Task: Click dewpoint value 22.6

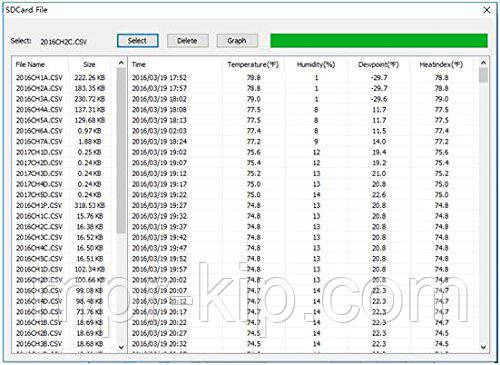Action: [x=379, y=195]
